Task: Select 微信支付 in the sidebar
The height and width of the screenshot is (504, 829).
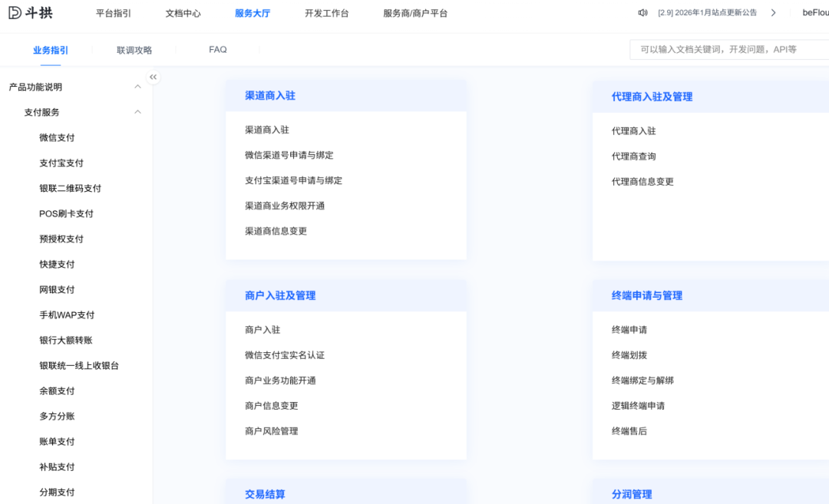Action: pyautogui.click(x=57, y=137)
